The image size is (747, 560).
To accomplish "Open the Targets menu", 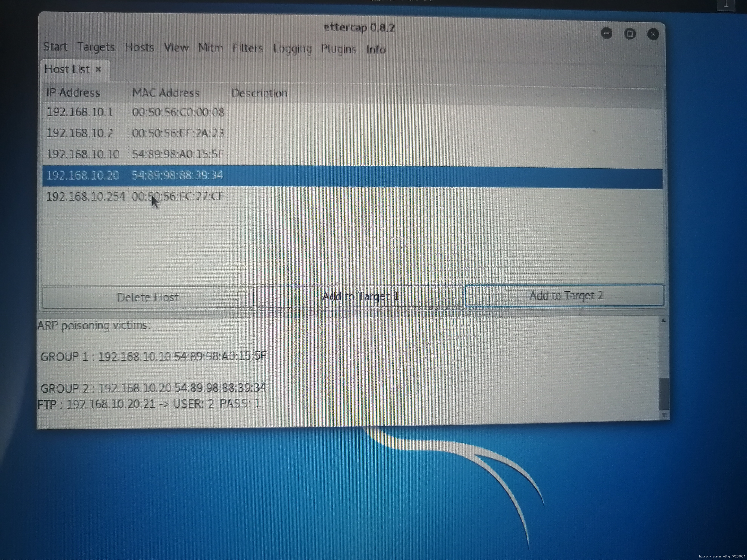I will [x=96, y=47].
